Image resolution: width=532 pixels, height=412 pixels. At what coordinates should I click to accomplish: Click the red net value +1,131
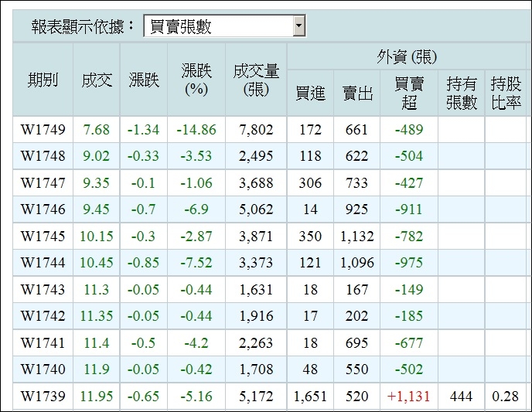[x=408, y=396]
